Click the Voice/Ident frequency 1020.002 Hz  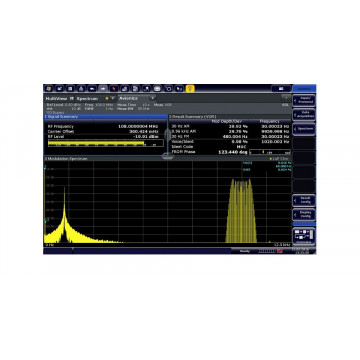[275, 141]
